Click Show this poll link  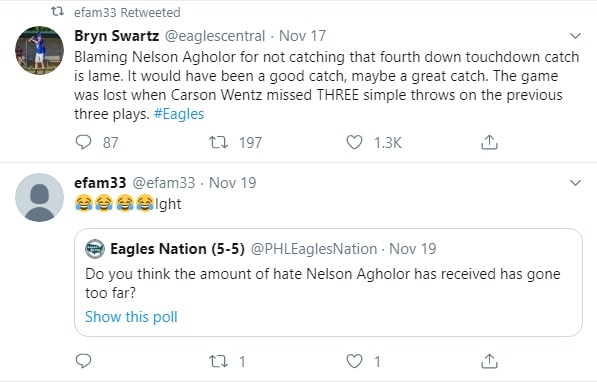(131, 316)
